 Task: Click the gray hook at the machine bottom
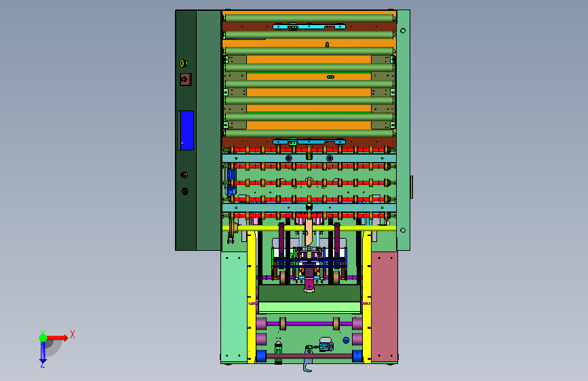[308, 361]
